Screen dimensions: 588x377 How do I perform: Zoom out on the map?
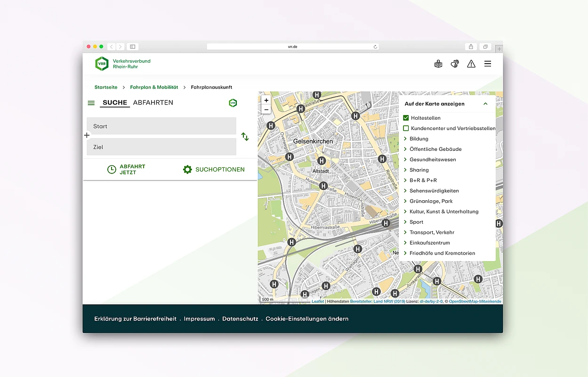pyautogui.click(x=266, y=110)
